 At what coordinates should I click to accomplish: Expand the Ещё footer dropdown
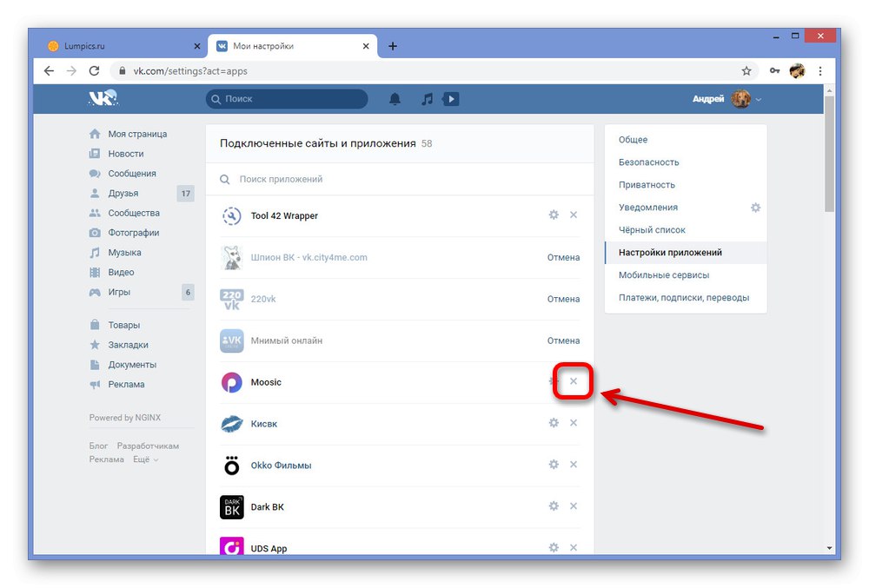(x=146, y=459)
